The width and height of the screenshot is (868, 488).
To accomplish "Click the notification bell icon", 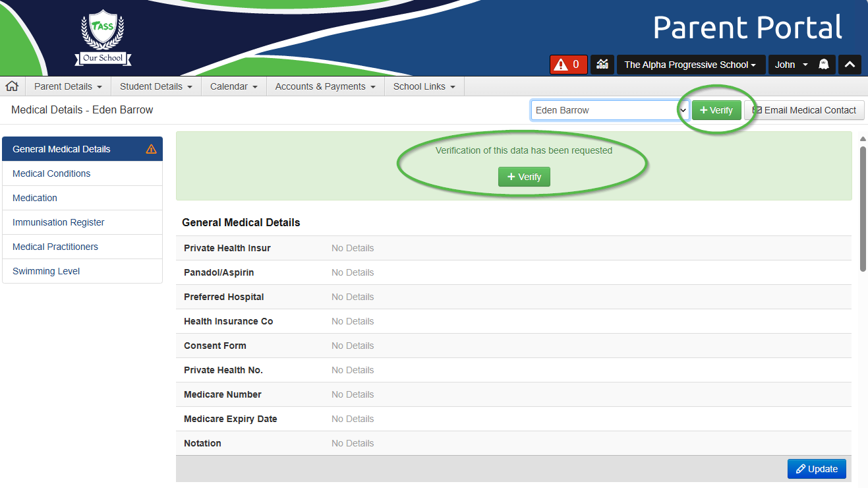I will (x=823, y=65).
